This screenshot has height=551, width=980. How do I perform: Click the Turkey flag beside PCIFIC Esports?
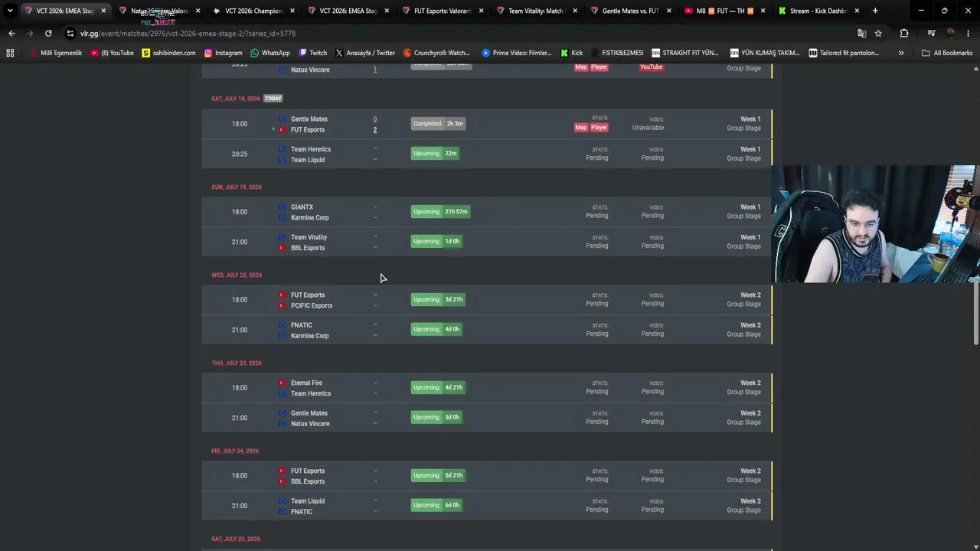pyautogui.click(x=282, y=305)
